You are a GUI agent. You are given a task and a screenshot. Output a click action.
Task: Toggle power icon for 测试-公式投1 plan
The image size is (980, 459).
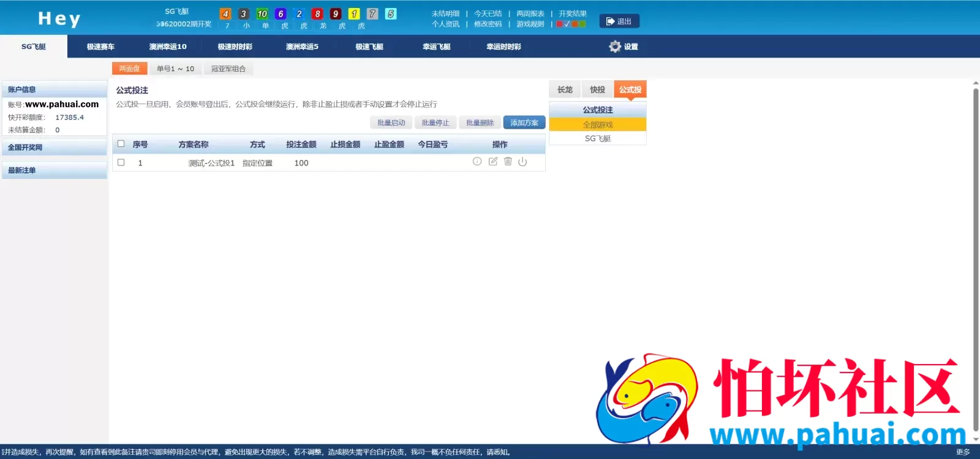point(522,162)
